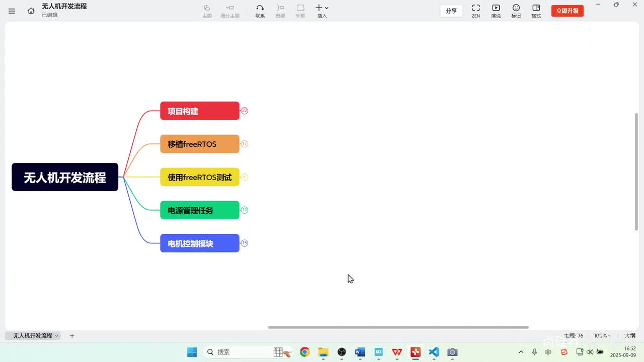The height and width of the screenshot is (362, 644).
Task: Select the 外框 boundary tool
Action: [300, 11]
